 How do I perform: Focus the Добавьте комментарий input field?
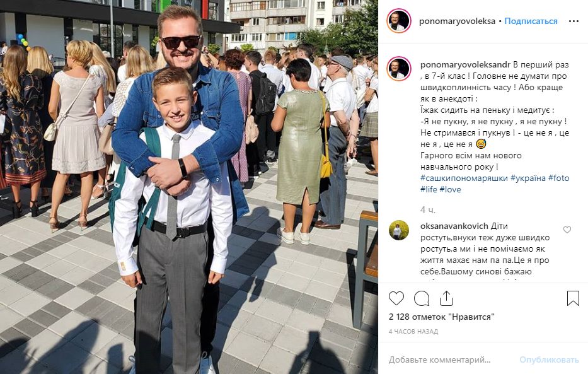tap(450, 359)
